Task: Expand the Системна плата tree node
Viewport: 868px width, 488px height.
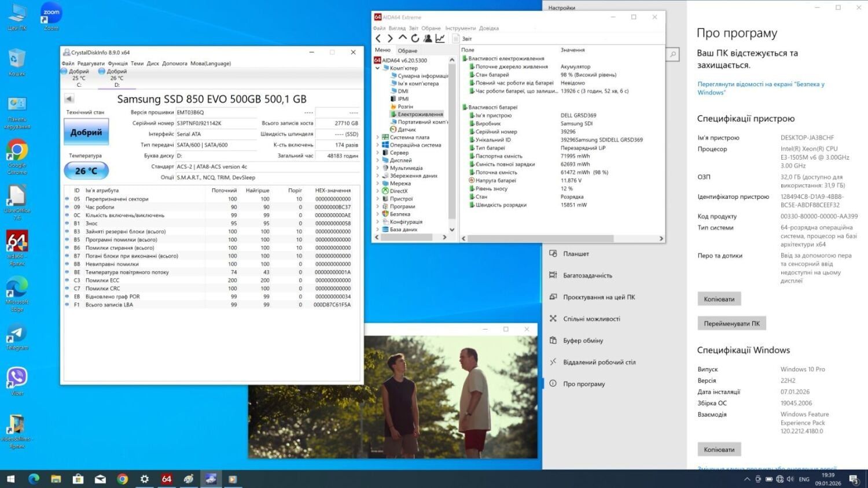Action: 378,138
